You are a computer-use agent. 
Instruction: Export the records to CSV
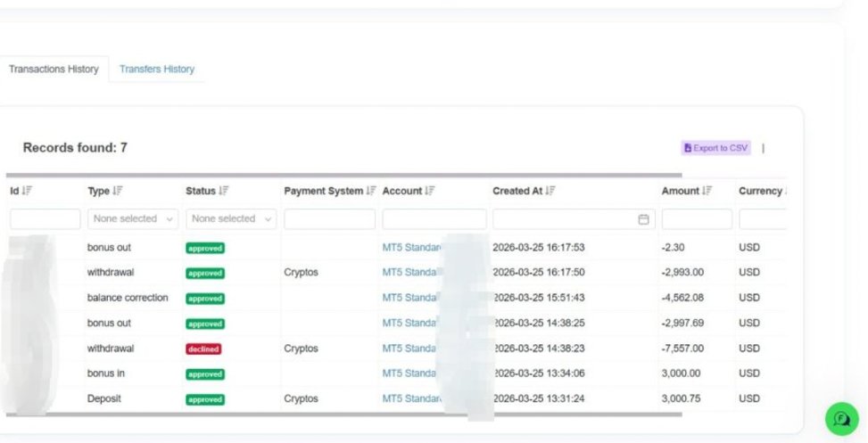[715, 148]
